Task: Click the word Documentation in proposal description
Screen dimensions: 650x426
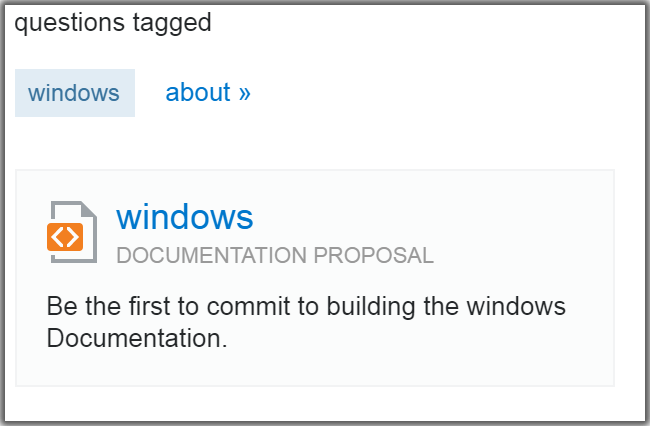Action: [137, 338]
